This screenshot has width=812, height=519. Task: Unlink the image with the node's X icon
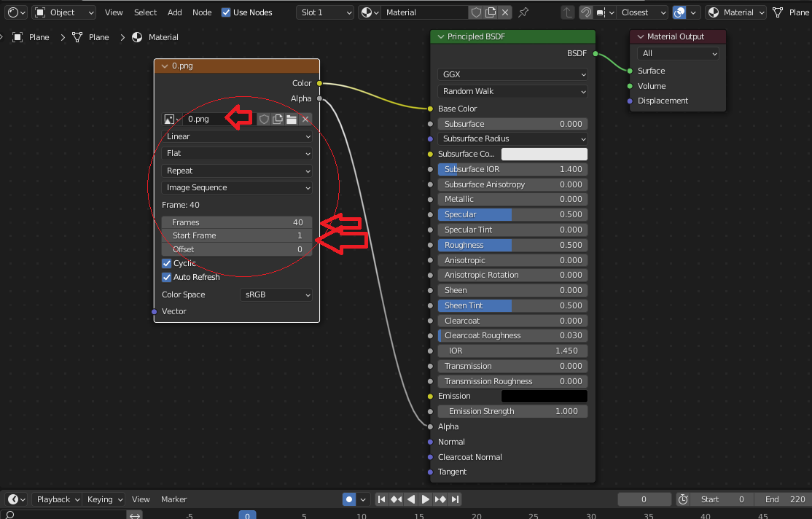[x=305, y=119]
